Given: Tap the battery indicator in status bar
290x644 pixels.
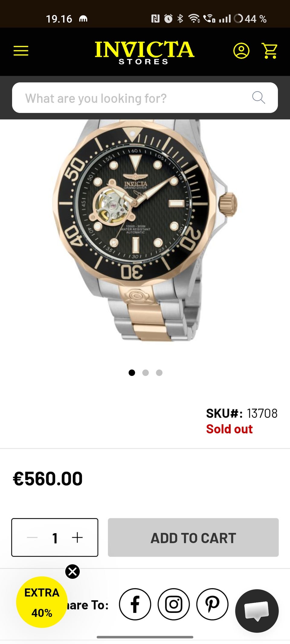Looking at the screenshot, I should pyautogui.click(x=250, y=19).
